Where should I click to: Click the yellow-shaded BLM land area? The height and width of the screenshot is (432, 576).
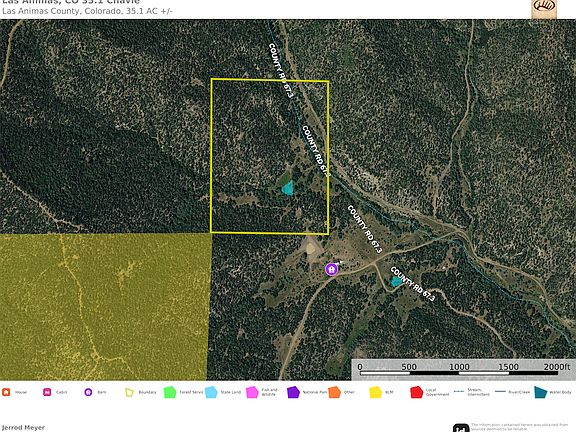pyautogui.click(x=104, y=307)
